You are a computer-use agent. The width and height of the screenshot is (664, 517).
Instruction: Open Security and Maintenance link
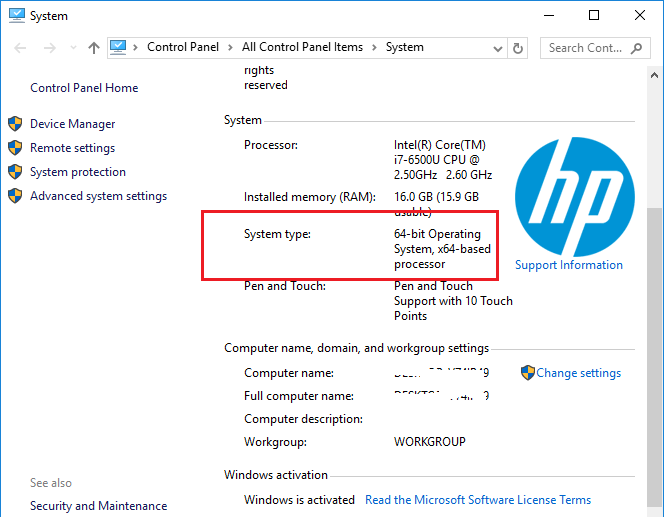(98, 506)
